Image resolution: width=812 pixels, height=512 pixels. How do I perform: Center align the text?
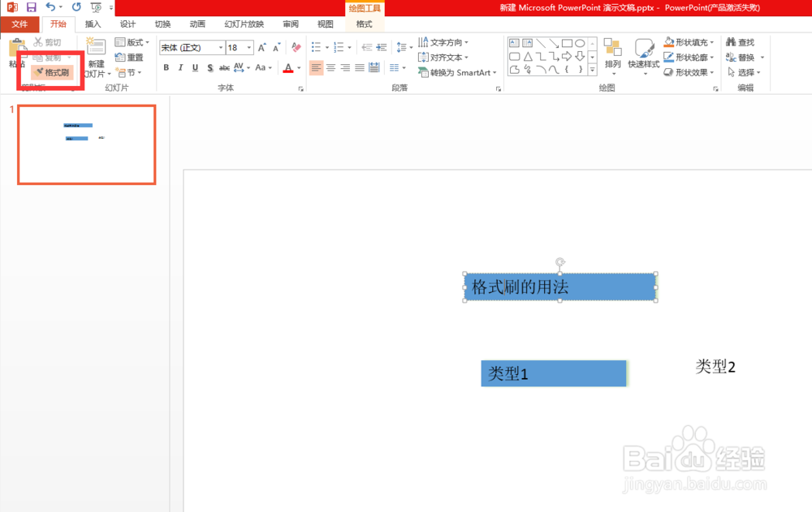click(x=331, y=68)
